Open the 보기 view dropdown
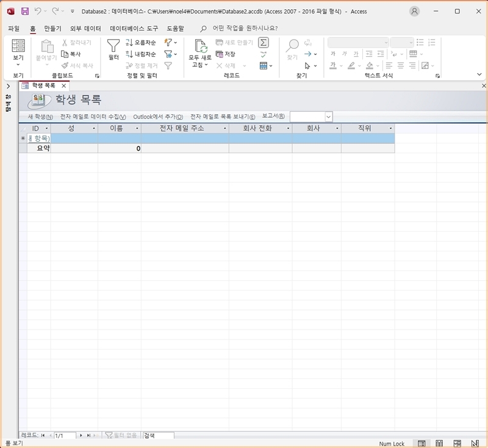This screenshot has width=488, height=448. pyautogui.click(x=18, y=64)
